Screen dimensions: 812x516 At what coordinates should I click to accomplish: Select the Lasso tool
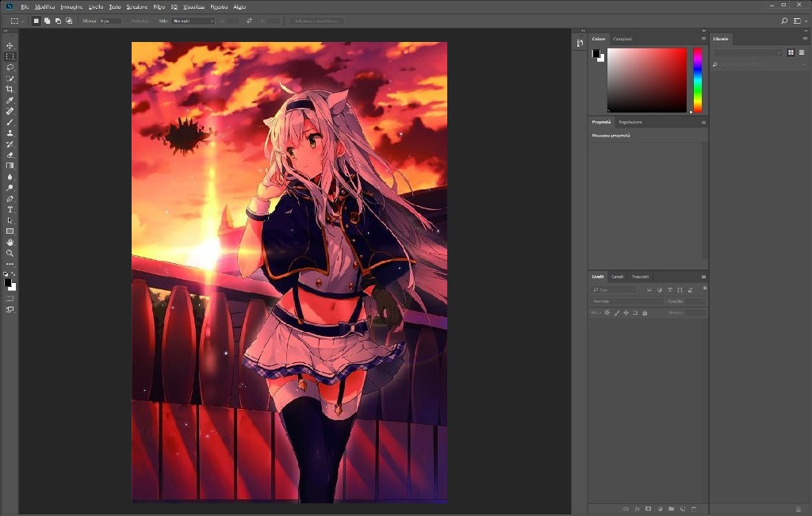pos(10,67)
